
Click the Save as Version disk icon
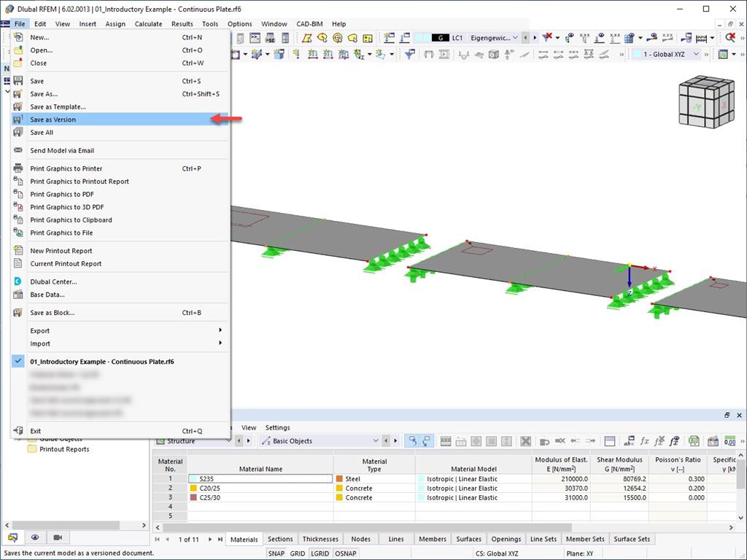coord(18,120)
